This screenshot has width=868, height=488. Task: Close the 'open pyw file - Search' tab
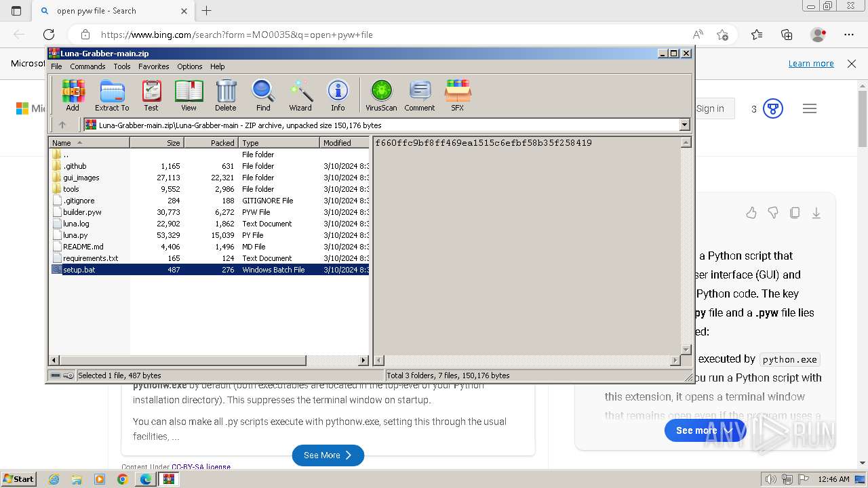point(184,11)
